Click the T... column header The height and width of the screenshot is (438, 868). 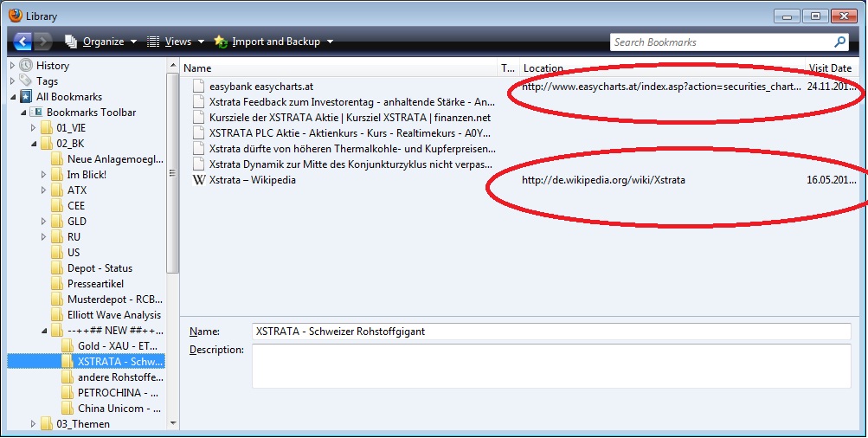(508, 68)
